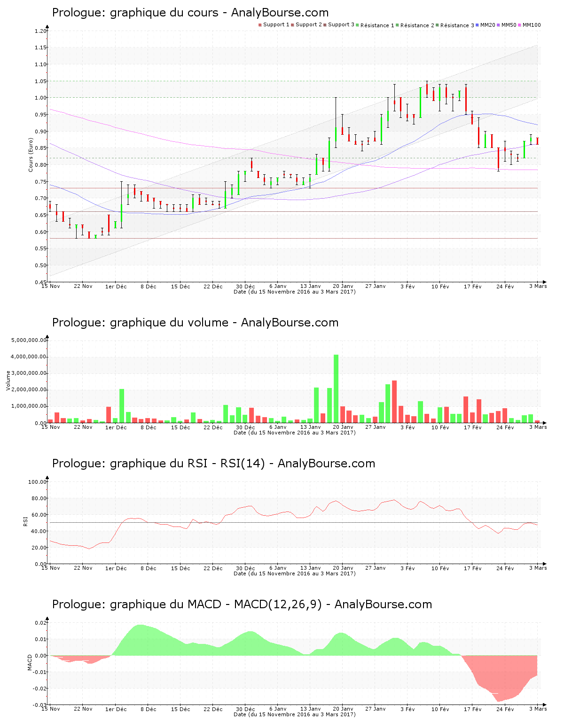Click the rotated "MACD" y-axis title
The image size is (564, 728).
[30, 662]
